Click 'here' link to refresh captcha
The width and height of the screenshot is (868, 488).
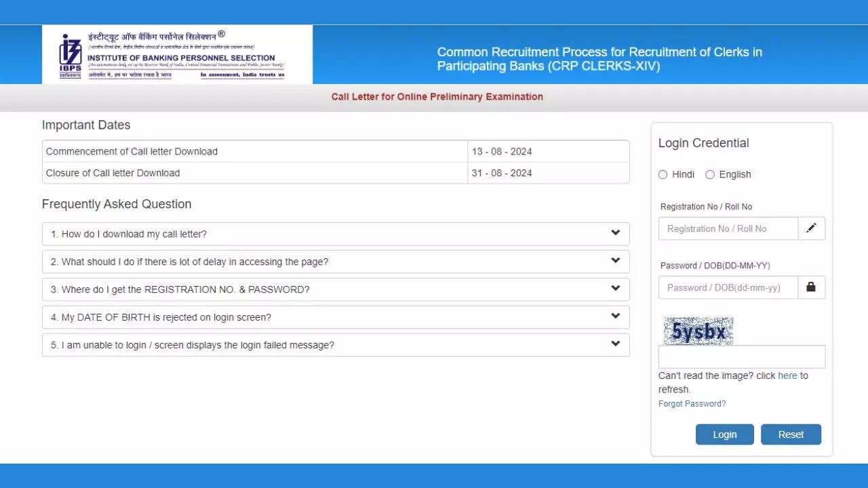pyautogui.click(x=787, y=375)
